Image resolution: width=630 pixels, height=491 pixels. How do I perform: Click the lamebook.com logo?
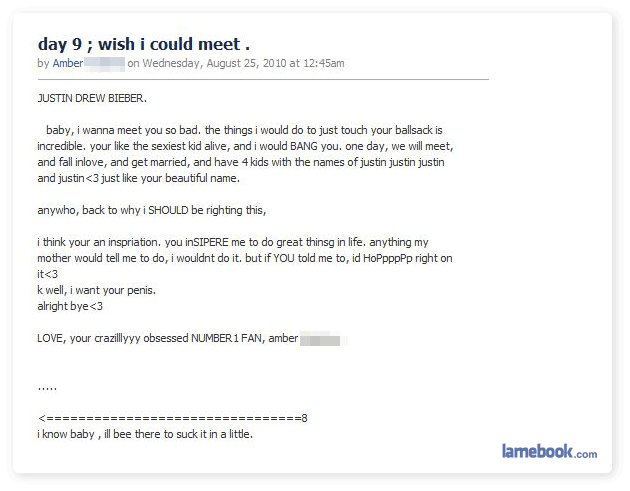pos(548,452)
